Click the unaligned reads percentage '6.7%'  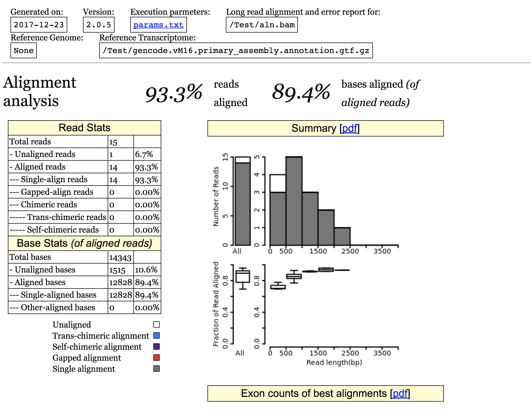point(144,154)
